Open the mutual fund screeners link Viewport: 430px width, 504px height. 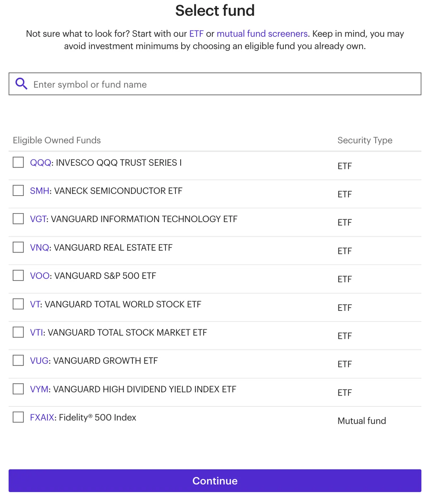click(x=262, y=34)
